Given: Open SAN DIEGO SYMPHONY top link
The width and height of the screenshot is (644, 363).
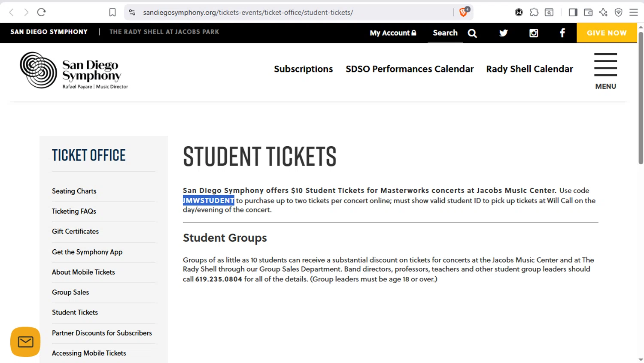Looking at the screenshot, I should [49, 32].
